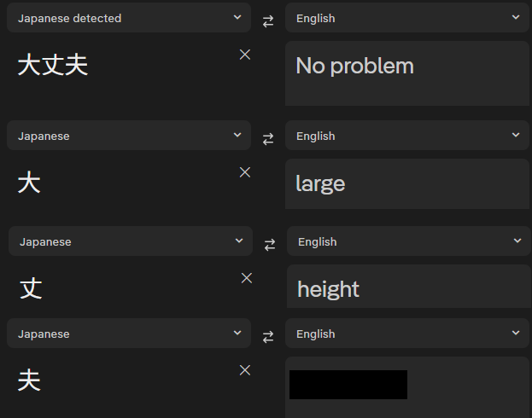Clear the 丈 source text
Screen dimensions: 532x418
(247, 278)
